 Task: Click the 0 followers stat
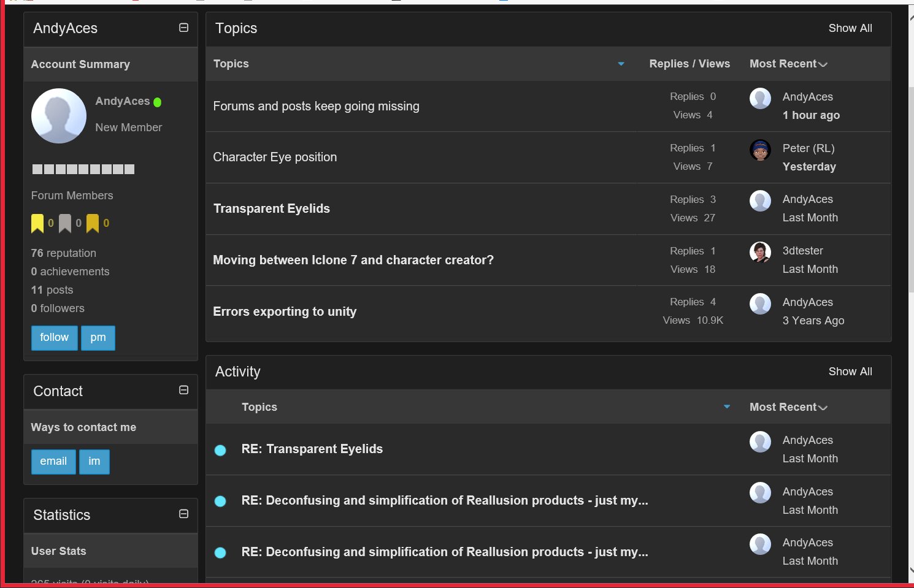click(58, 308)
